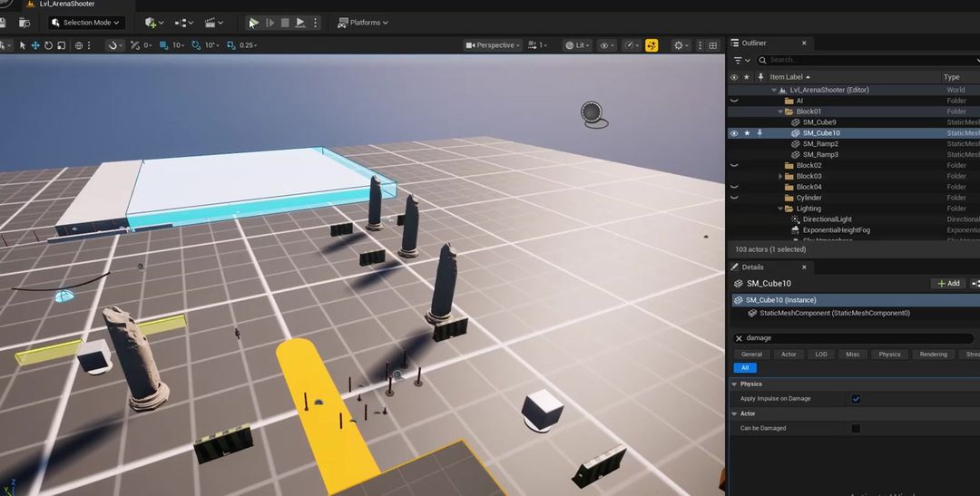The image size is (980, 496).
Task: Toggle visibility eye of SM_Cube10
Action: pos(734,133)
